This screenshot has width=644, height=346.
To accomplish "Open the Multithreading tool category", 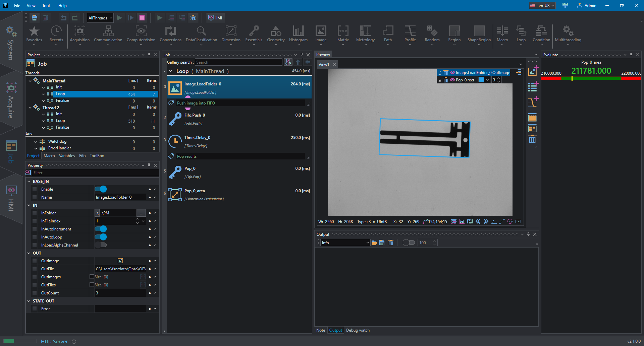I will click(568, 34).
